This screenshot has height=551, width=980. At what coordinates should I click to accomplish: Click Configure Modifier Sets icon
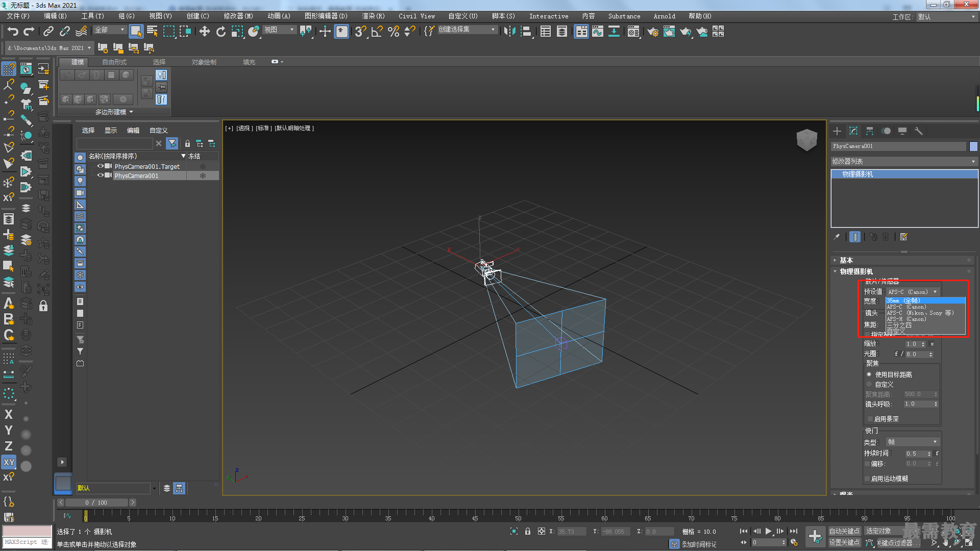coord(904,237)
